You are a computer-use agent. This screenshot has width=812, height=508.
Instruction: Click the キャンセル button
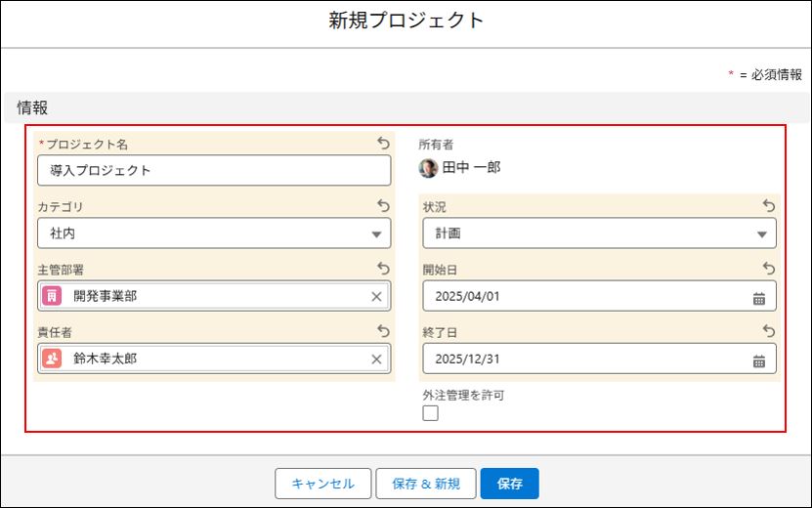tap(322, 484)
